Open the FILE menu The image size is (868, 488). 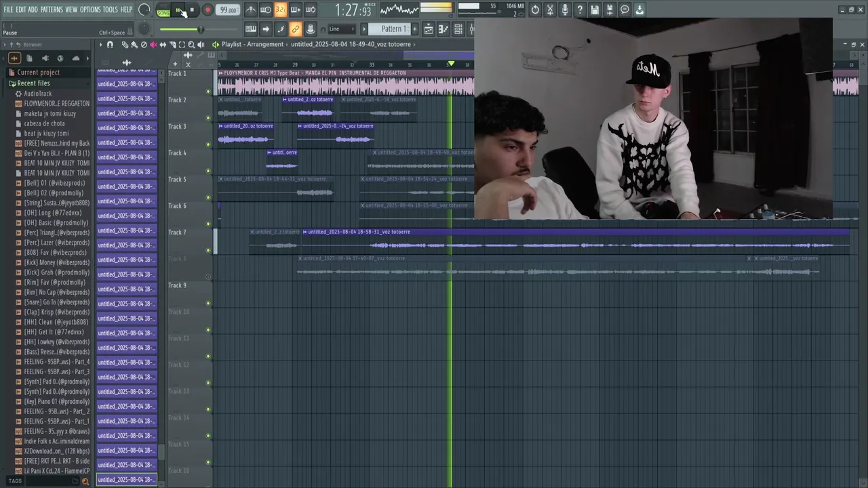pyautogui.click(x=8, y=9)
